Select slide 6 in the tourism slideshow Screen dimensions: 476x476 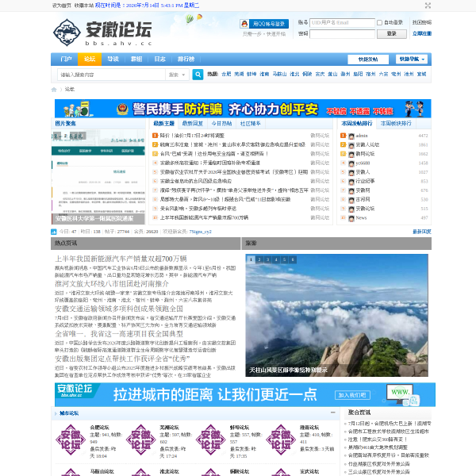[x=293, y=259]
